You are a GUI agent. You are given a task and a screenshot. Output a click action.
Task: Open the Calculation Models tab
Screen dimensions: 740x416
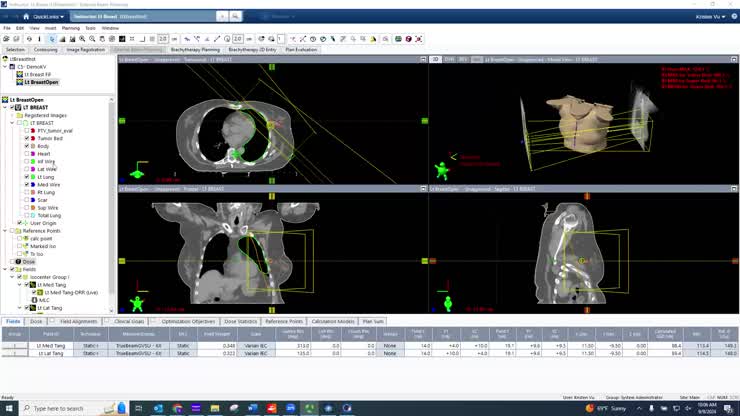(x=333, y=322)
